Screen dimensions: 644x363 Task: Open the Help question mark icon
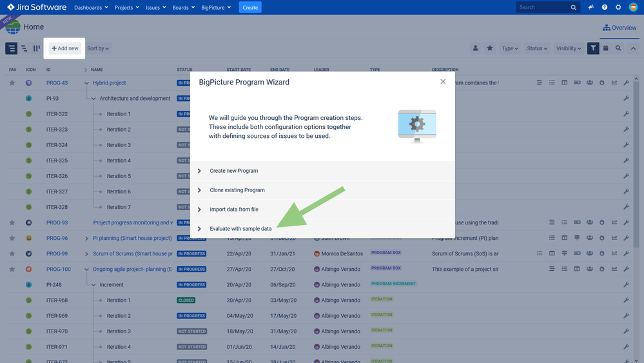(605, 7)
